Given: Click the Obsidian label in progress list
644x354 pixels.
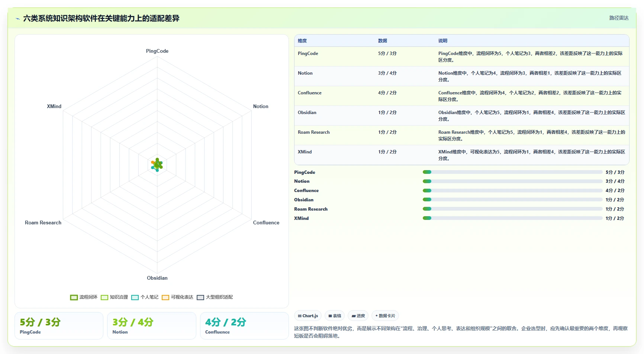Looking at the screenshot, I should point(304,200).
